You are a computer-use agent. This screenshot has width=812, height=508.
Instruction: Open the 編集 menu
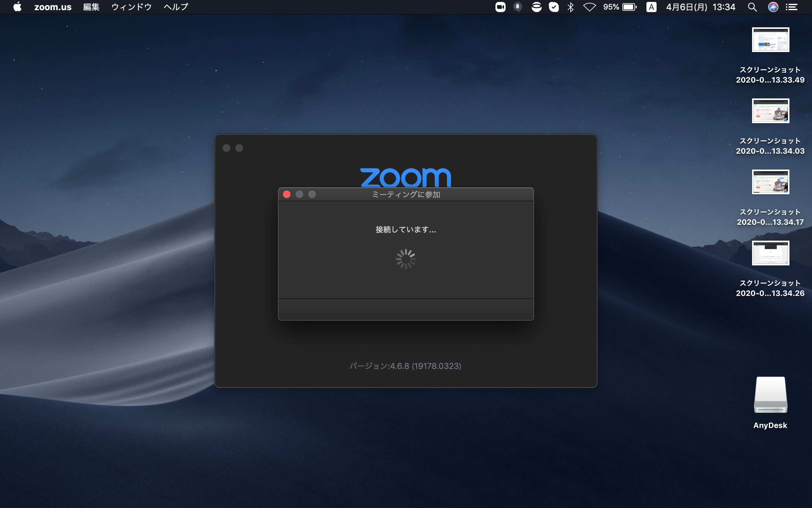point(91,7)
